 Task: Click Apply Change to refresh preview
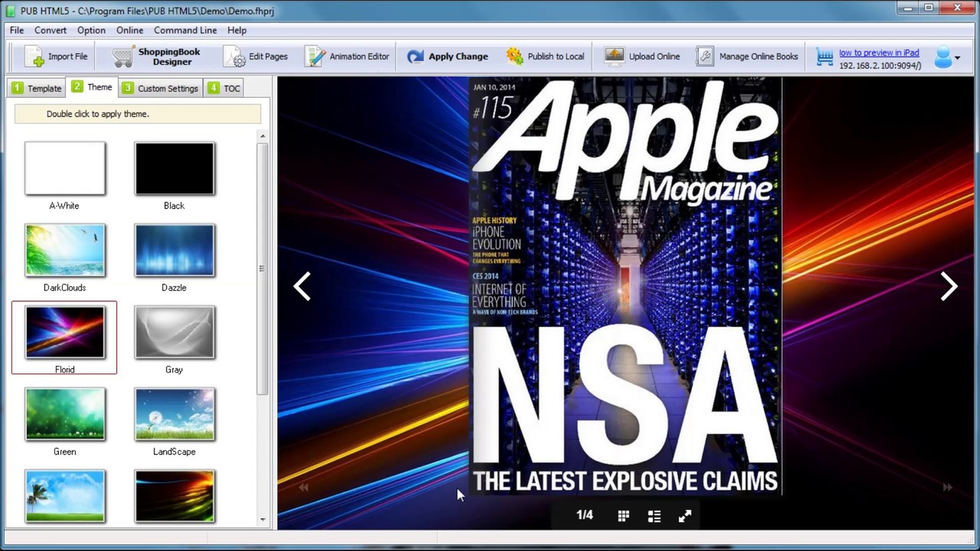click(447, 57)
